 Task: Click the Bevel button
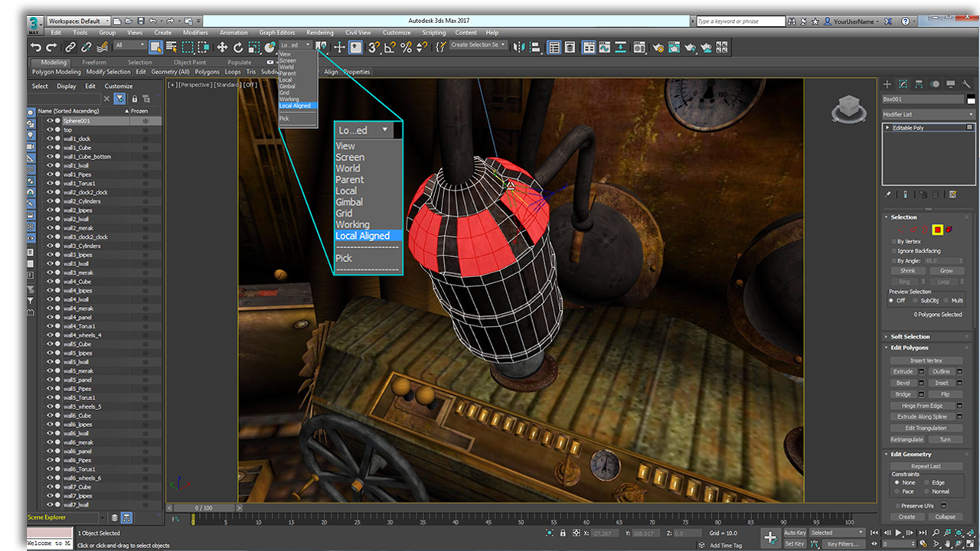[903, 383]
